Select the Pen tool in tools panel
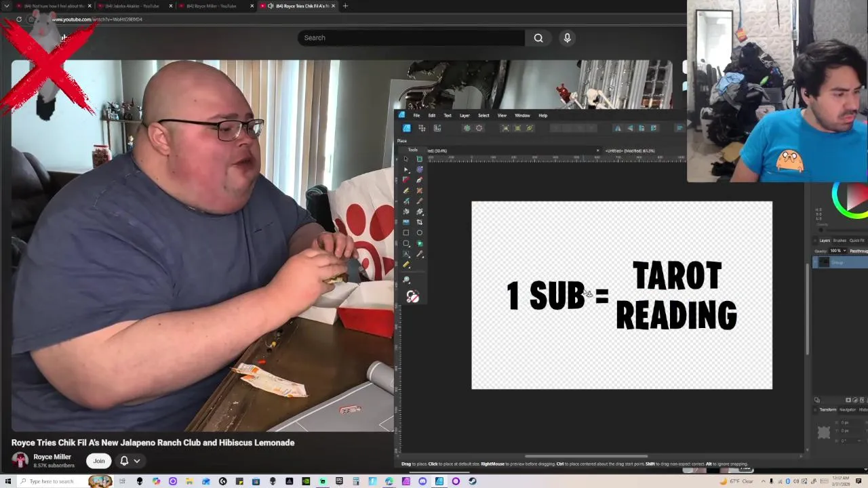Image resolution: width=868 pixels, height=488 pixels. point(419,180)
